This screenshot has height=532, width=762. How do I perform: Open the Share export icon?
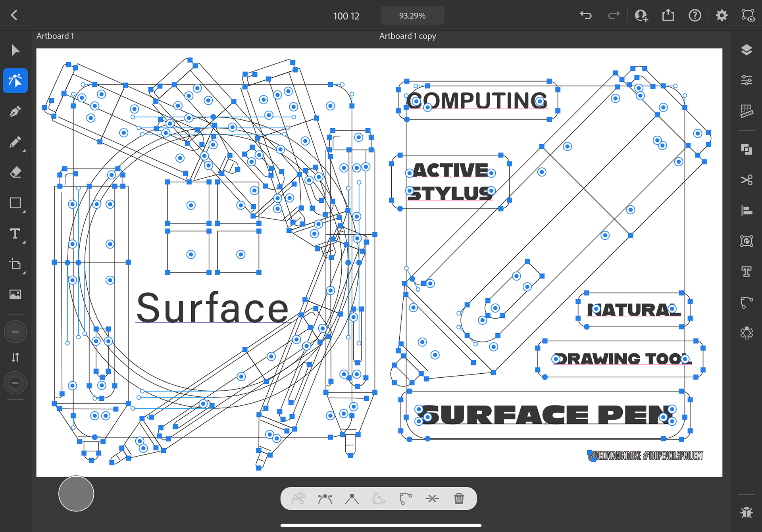pyautogui.click(x=668, y=15)
